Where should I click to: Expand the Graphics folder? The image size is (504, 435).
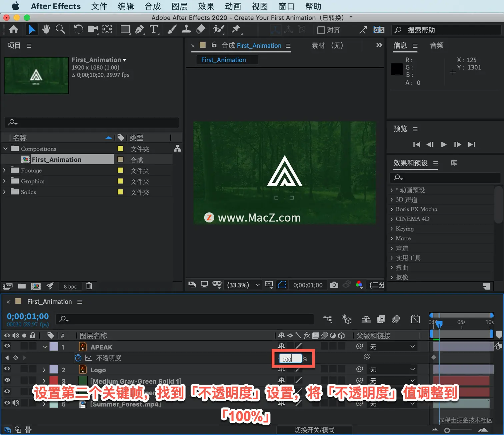point(4,181)
